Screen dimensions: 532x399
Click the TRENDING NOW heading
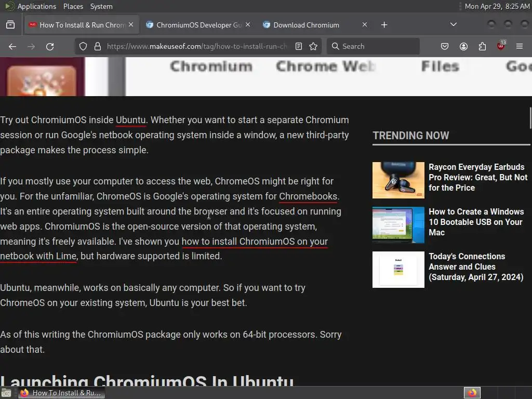(x=410, y=136)
